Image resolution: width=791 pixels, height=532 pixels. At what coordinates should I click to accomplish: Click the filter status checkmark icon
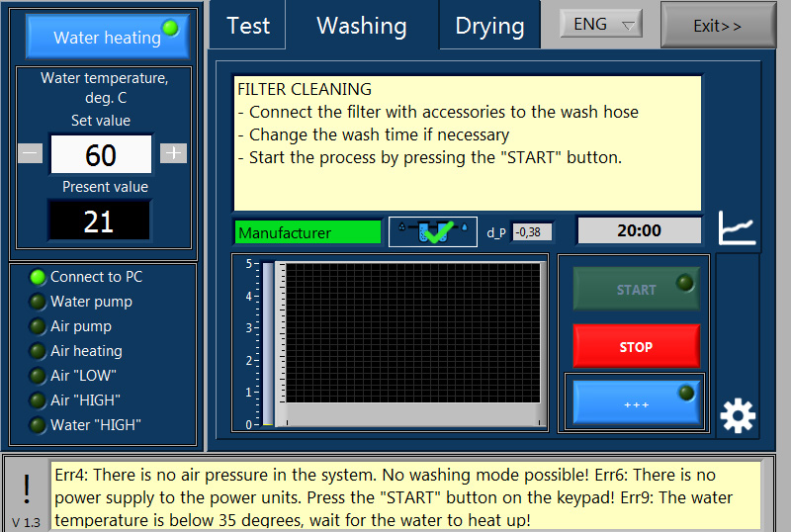[433, 231]
